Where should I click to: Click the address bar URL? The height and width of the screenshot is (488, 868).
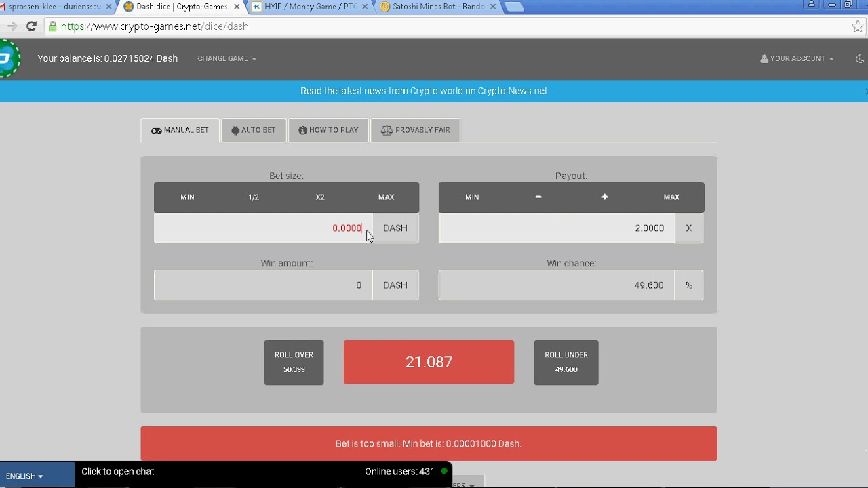pyautogui.click(x=155, y=26)
